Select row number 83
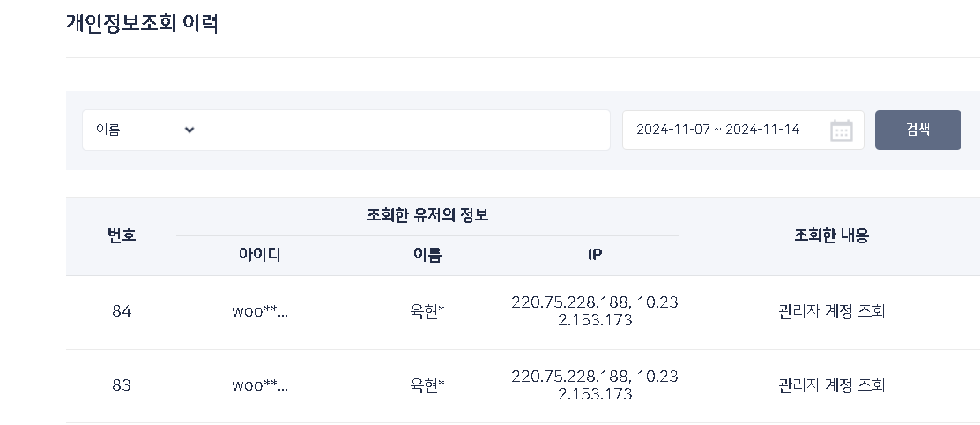 click(122, 385)
